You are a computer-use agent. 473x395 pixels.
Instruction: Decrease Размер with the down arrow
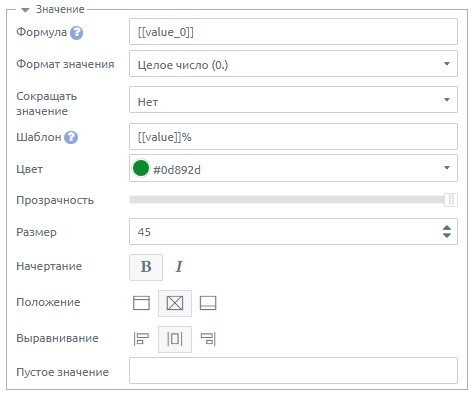coord(447,235)
